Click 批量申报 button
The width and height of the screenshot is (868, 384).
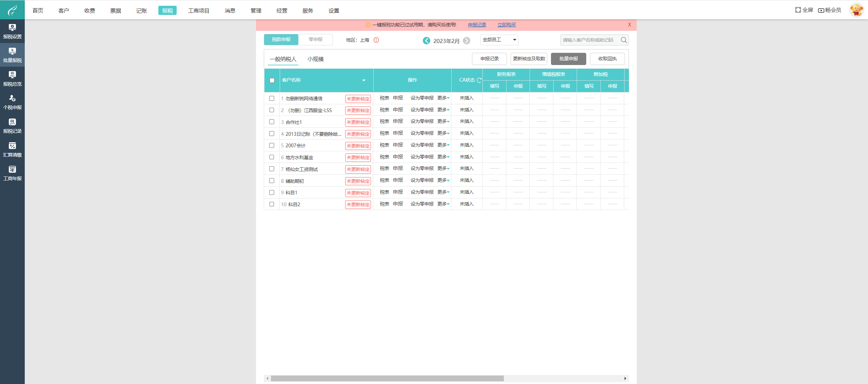pos(567,58)
